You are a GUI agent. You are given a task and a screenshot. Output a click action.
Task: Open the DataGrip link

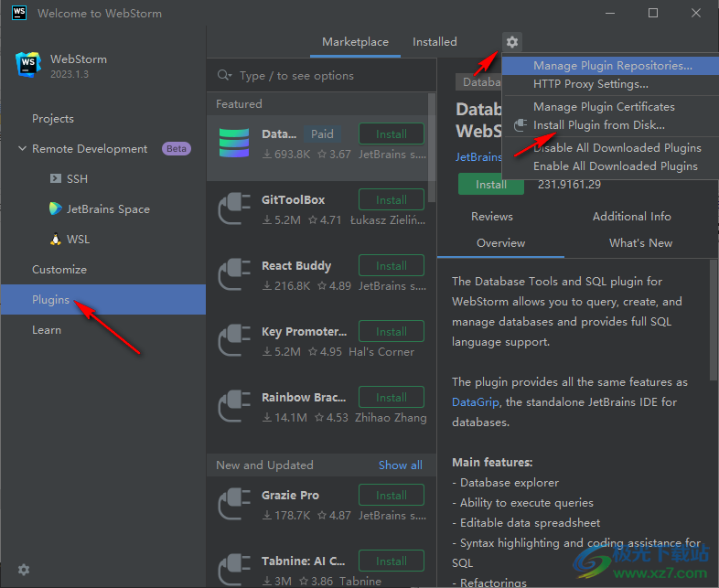(x=475, y=402)
